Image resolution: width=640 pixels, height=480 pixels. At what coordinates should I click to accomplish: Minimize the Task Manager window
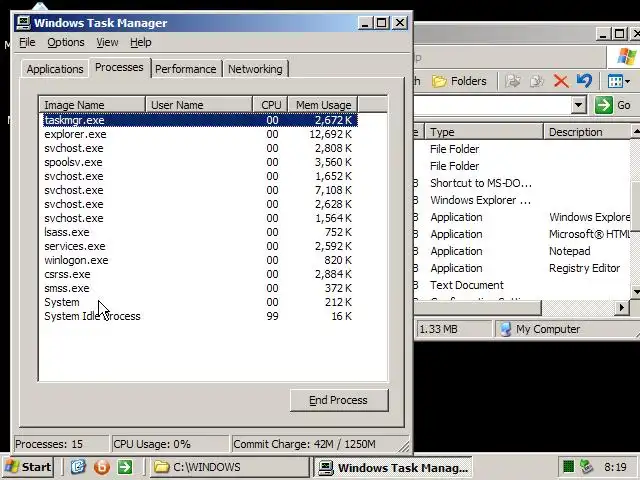point(365,23)
